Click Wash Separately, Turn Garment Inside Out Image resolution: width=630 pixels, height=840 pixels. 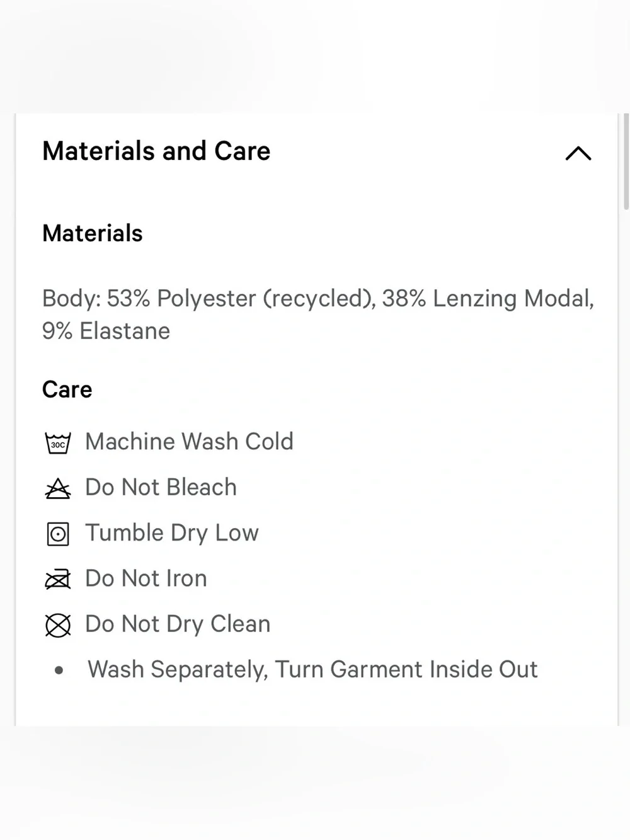click(x=312, y=669)
